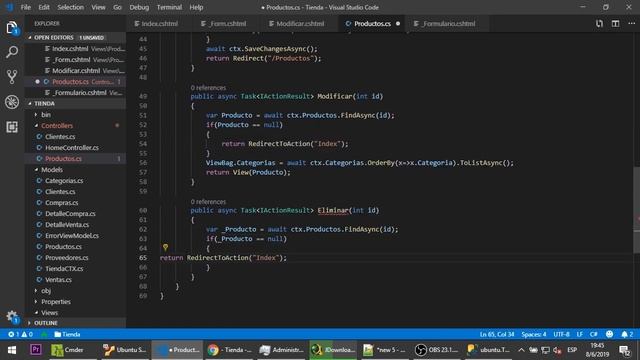The width and height of the screenshot is (640, 360).
Task: Open the Source Control view
Action: click(12, 77)
